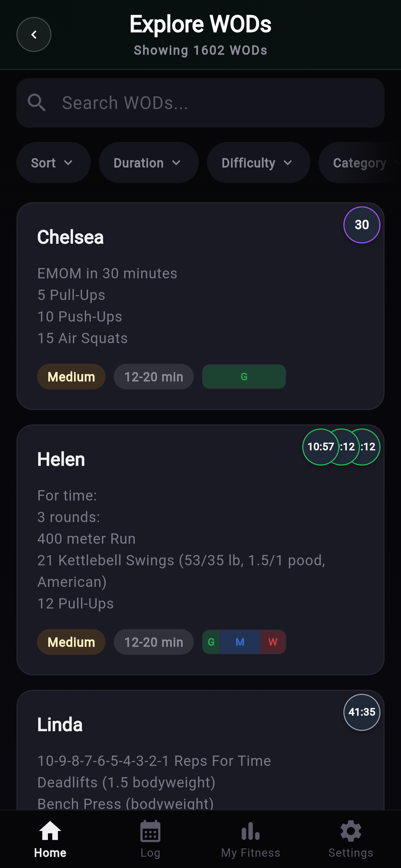Tap the back arrow button
The height and width of the screenshot is (868, 401).
coord(34,35)
